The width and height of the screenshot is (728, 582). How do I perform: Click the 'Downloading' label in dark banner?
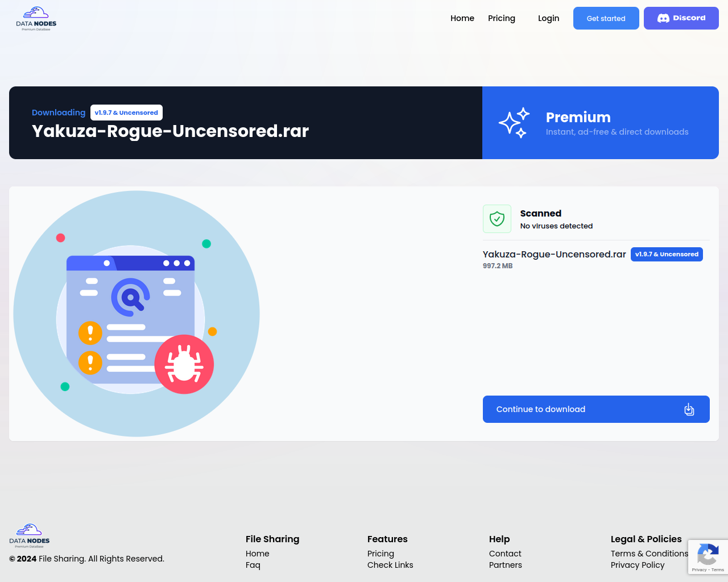[59, 113]
